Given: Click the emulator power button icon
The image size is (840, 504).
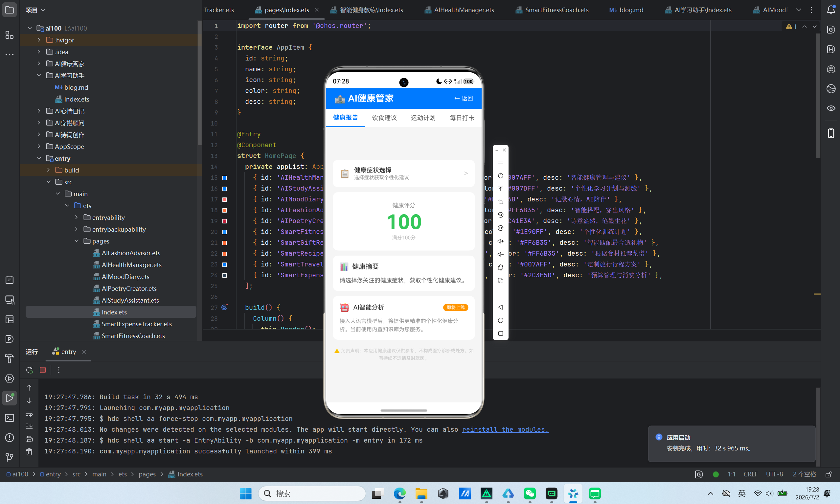Looking at the screenshot, I should point(500,175).
